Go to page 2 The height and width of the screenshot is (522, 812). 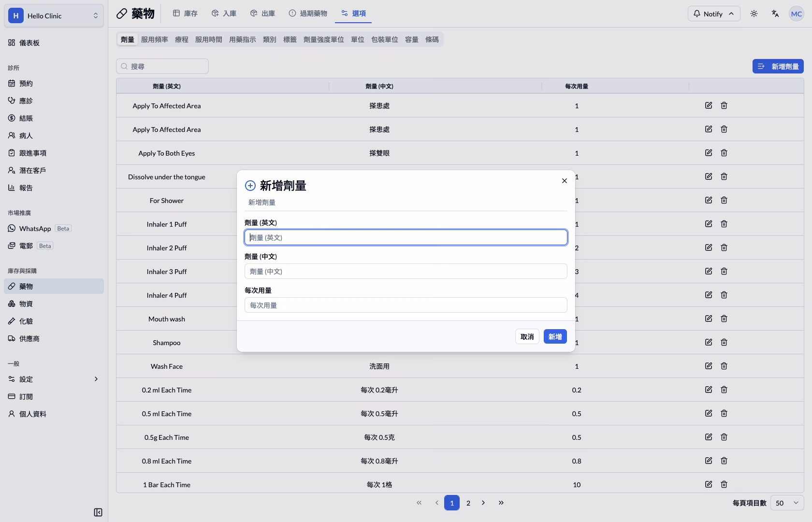pos(468,503)
